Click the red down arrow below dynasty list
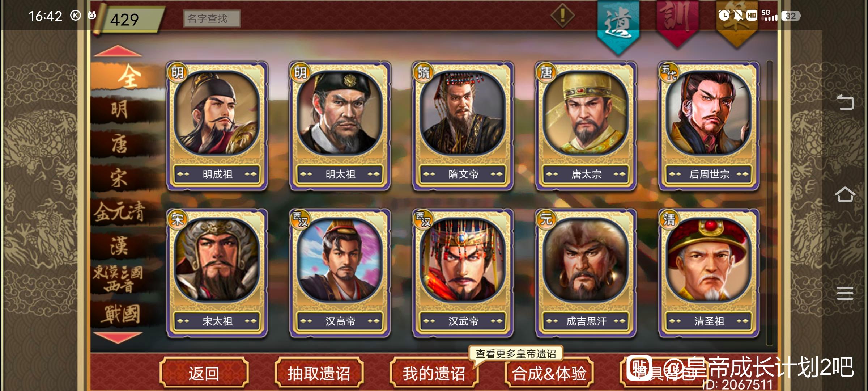Screen dimensions: 868x391 [118, 337]
